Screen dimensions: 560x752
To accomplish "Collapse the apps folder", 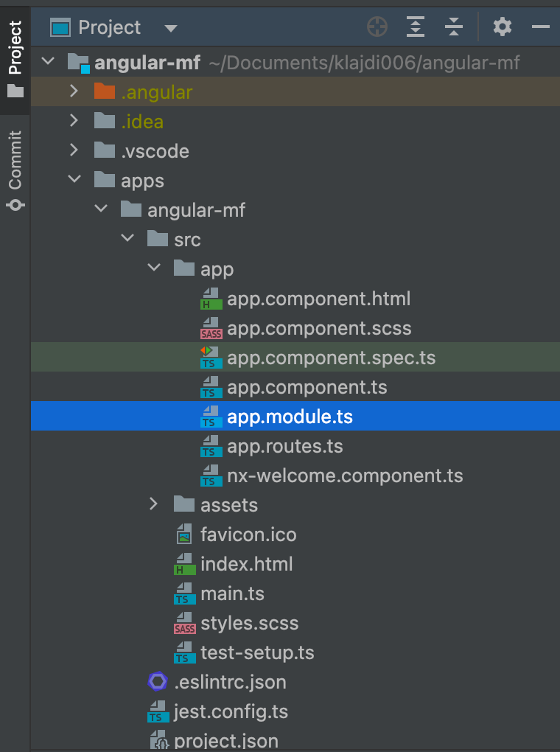I will (x=74, y=180).
